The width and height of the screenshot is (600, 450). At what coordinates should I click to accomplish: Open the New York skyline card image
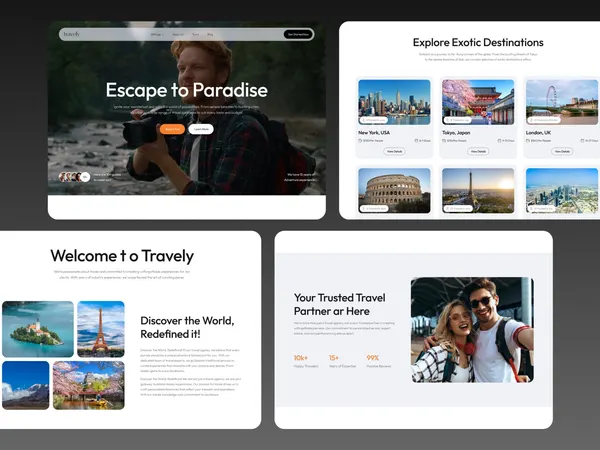(x=394, y=102)
